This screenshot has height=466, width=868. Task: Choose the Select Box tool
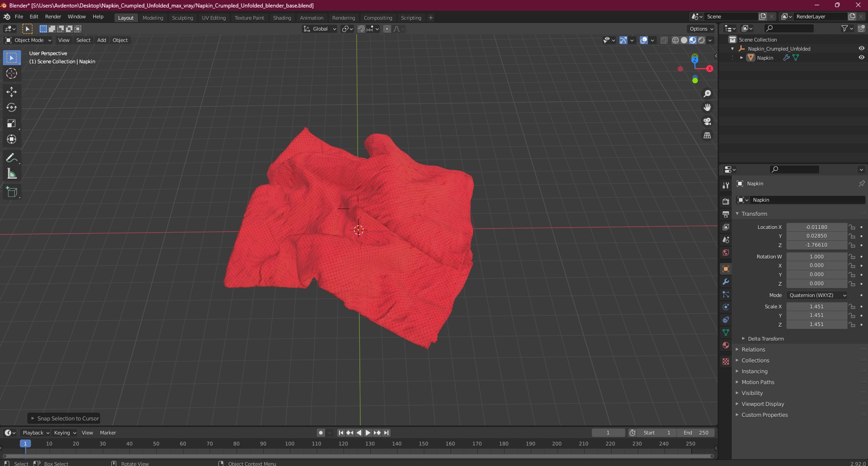coord(12,58)
